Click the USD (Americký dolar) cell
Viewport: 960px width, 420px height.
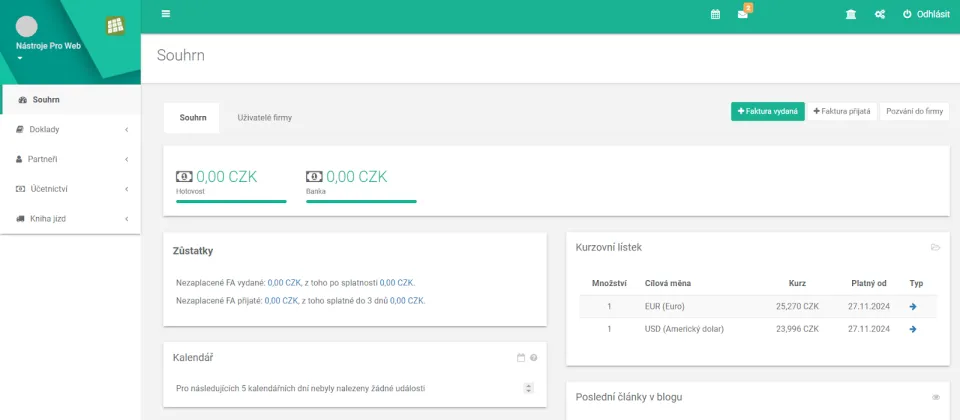684,329
